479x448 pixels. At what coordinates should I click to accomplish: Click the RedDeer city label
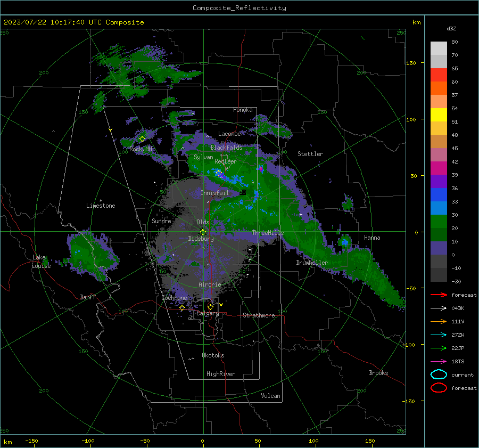click(x=226, y=161)
